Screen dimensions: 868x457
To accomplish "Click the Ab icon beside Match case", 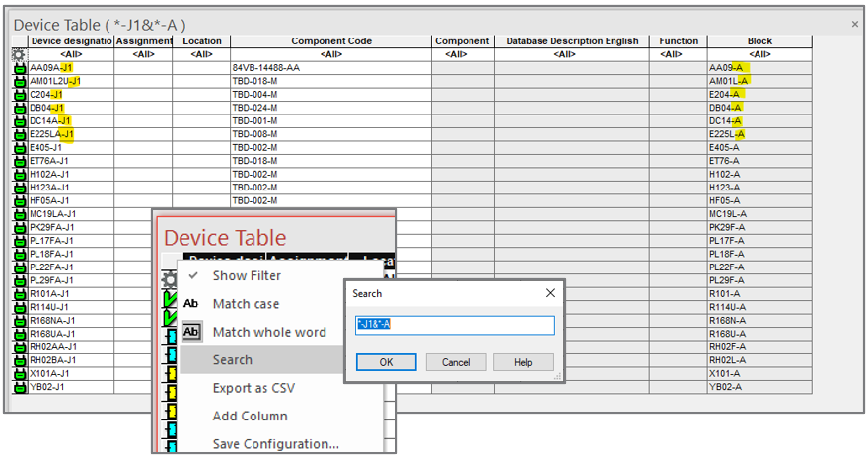I will [x=191, y=304].
